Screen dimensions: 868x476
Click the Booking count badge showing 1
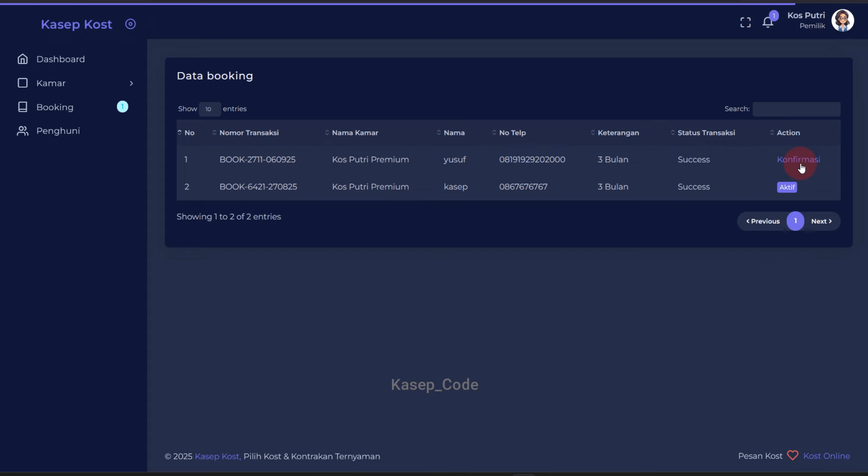[x=123, y=107]
